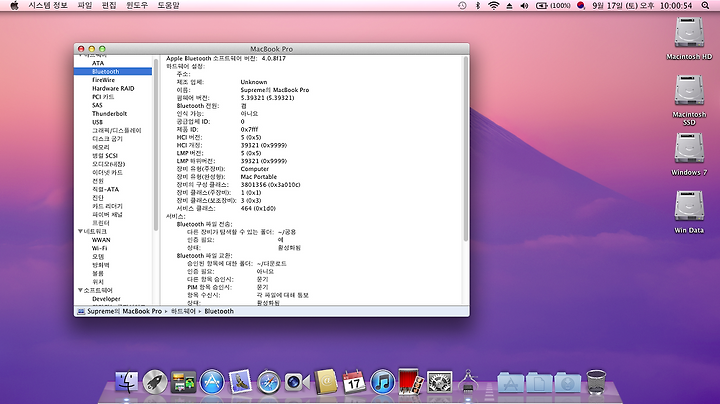Select WWAN under network section

pyautogui.click(x=101, y=240)
